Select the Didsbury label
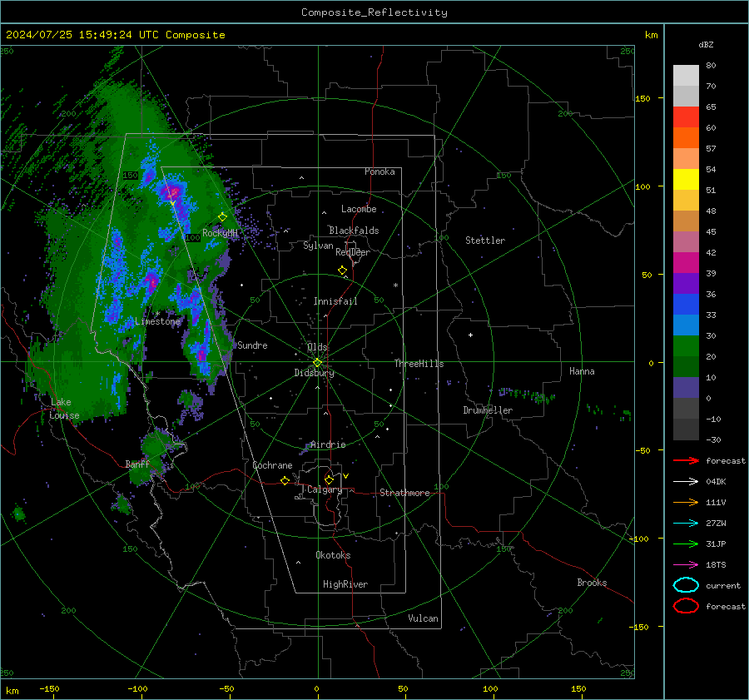 [315, 373]
